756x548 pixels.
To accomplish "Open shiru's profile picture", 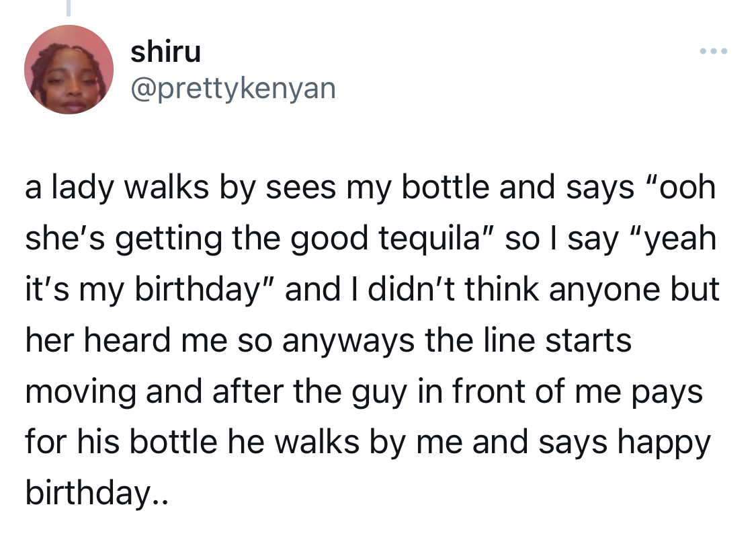I will pos(69,69).
